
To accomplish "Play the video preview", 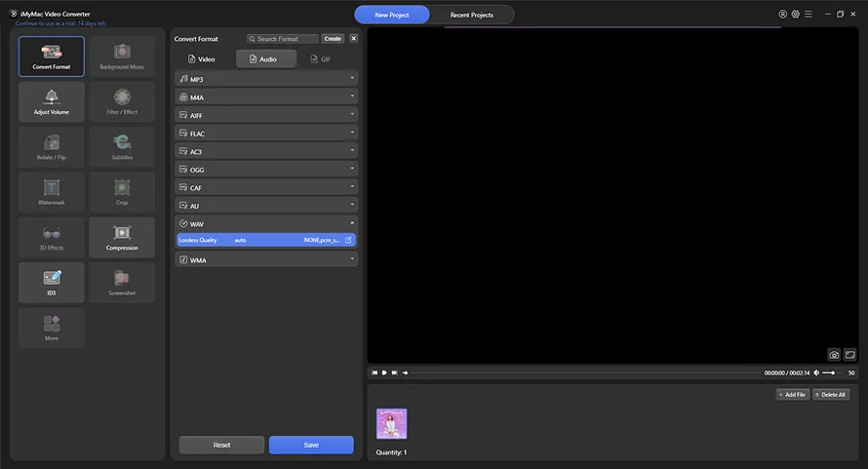I will [384, 372].
